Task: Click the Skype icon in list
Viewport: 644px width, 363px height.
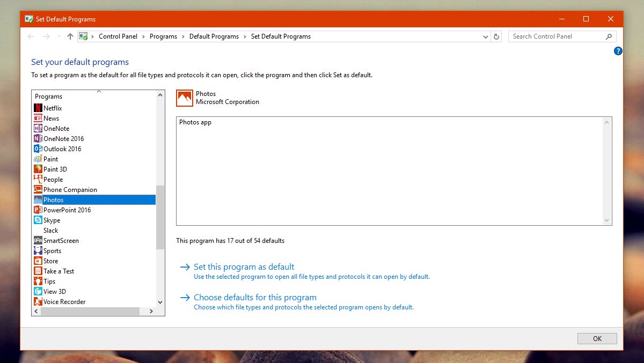Action: point(38,220)
